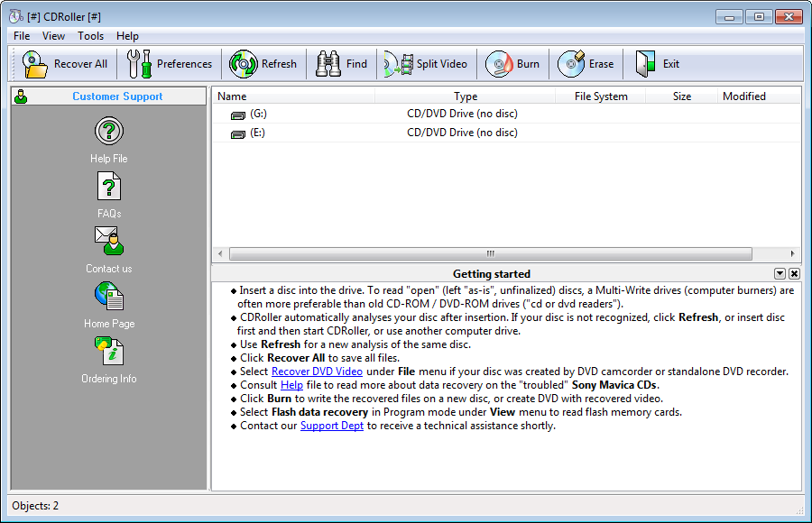Click the 'Getting started' pane title
The height and width of the screenshot is (523, 812).
pyautogui.click(x=492, y=273)
